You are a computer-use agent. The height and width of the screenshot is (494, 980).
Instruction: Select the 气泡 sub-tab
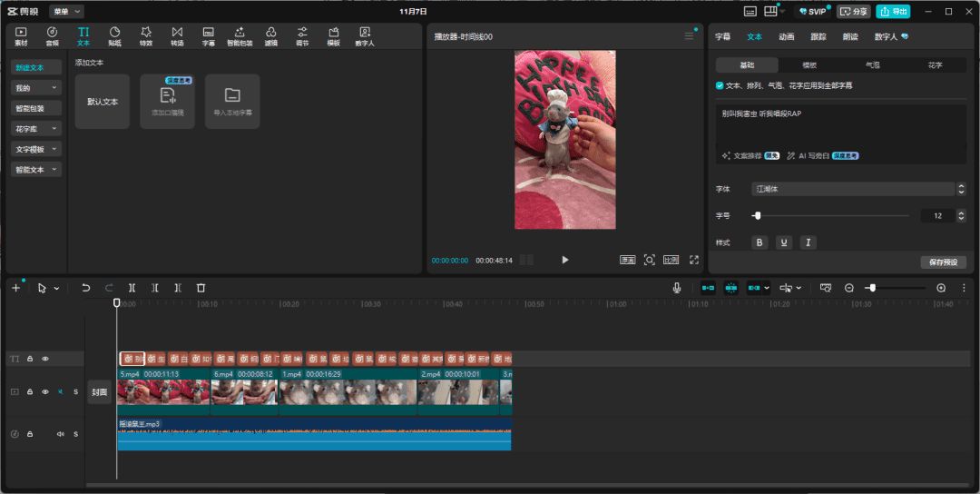[872, 65]
